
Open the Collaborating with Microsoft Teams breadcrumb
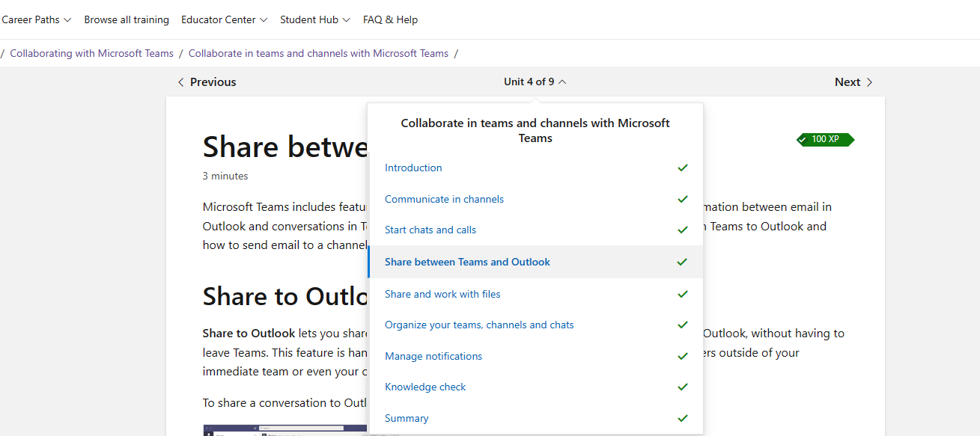coord(91,53)
